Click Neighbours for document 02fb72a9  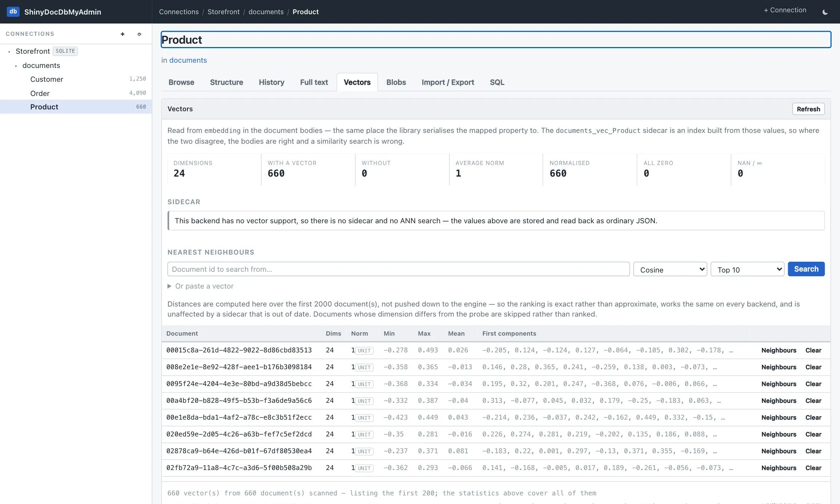779,468
